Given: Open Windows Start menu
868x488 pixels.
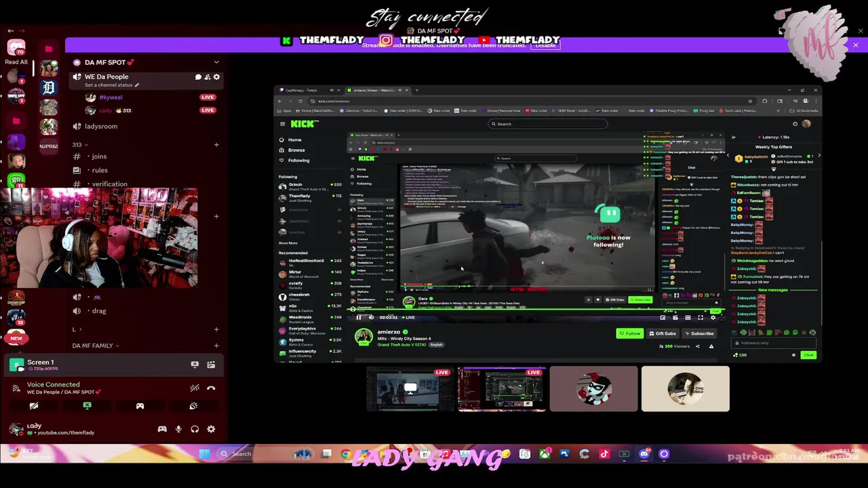Looking at the screenshot, I should [x=204, y=454].
